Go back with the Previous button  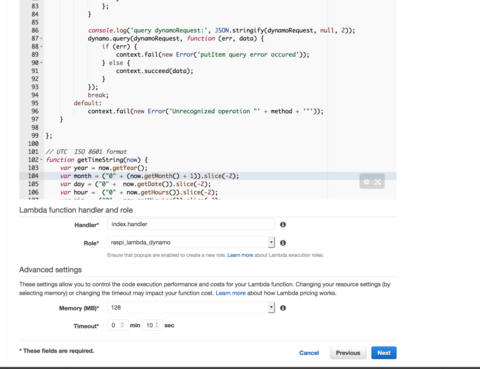348,353
